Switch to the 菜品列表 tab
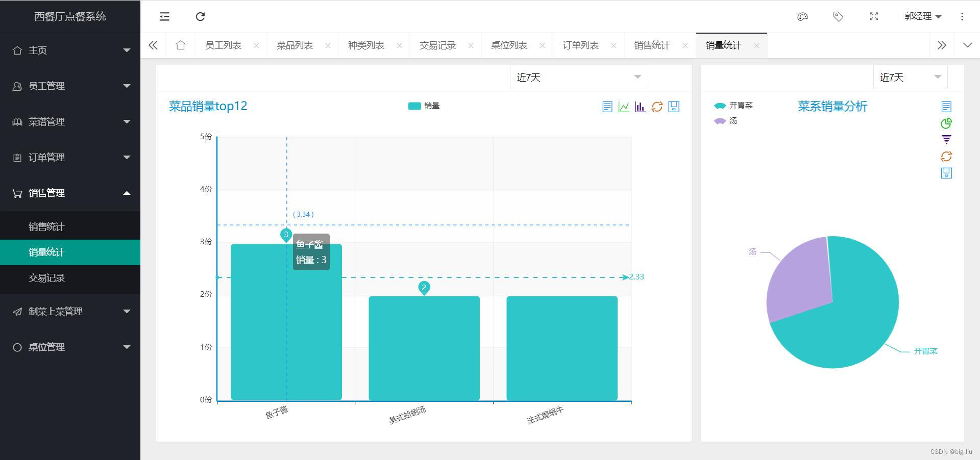980x460 pixels. click(x=295, y=45)
